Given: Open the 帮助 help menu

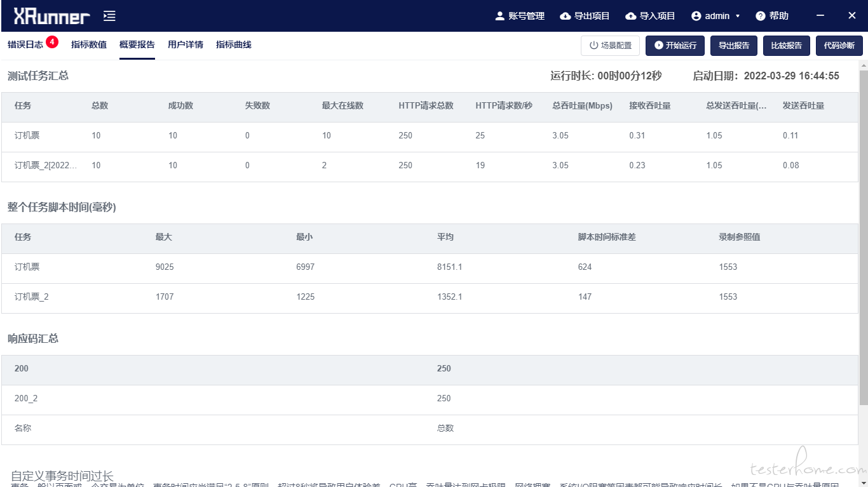Looking at the screenshot, I should coord(772,16).
